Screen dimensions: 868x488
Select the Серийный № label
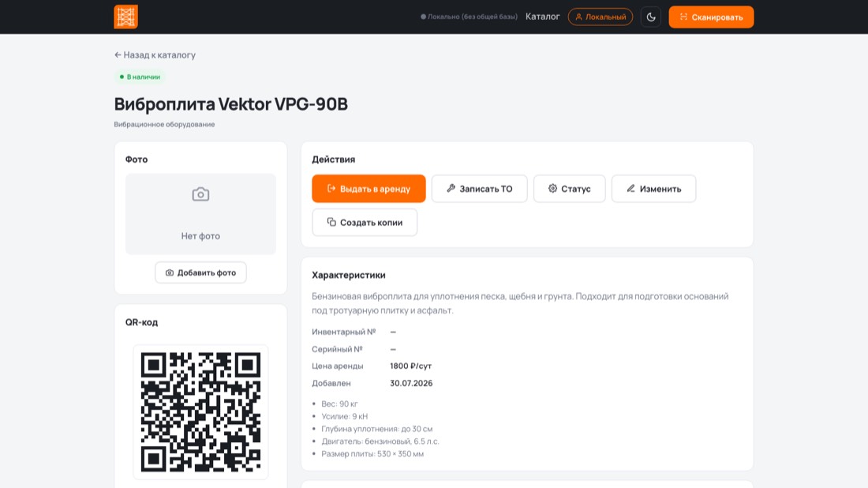pos(337,349)
